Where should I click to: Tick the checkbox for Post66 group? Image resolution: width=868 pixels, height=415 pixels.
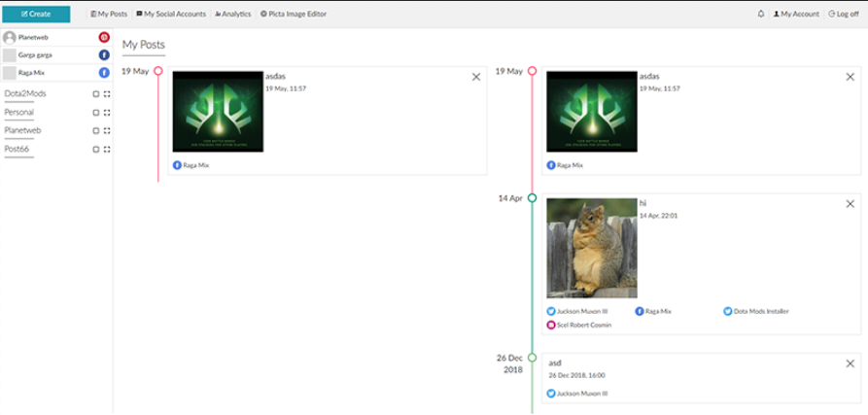click(x=95, y=150)
